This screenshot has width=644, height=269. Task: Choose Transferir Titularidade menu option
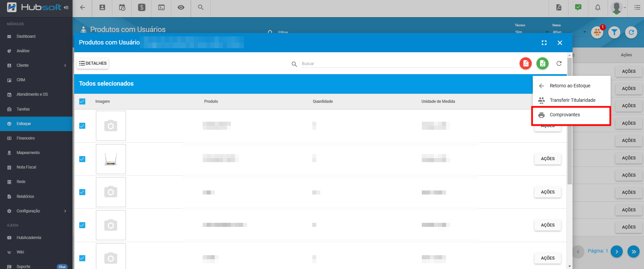572,100
